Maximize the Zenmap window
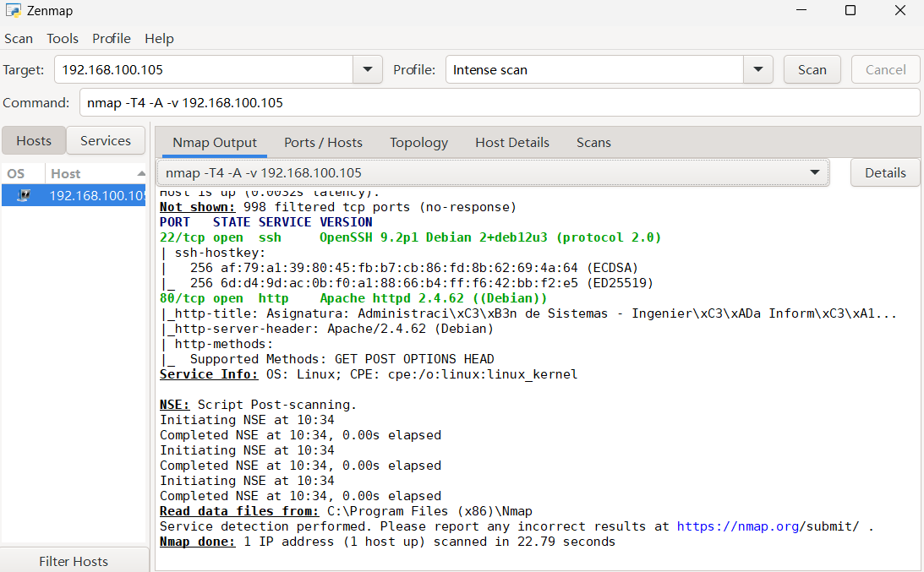The image size is (924, 572). tap(850, 11)
